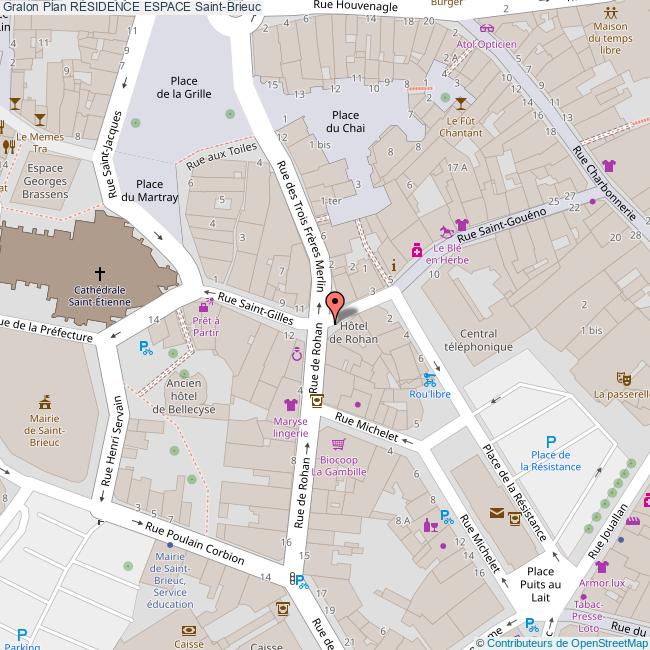The width and height of the screenshot is (650, 650).
Task: Select Place de la Résistance parking icon
Action: coord(549,442)
